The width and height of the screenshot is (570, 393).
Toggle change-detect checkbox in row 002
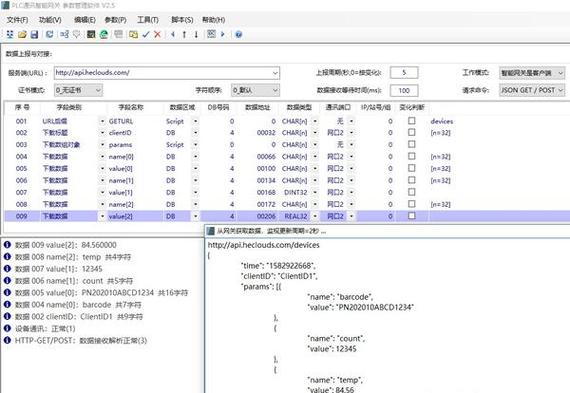point(412,132)
